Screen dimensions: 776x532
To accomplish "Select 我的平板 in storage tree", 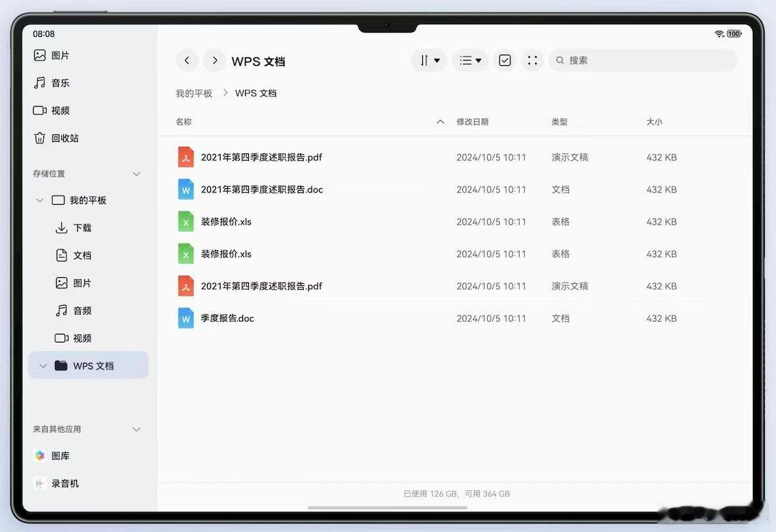I will pyautogui.click(x=88, y=200).
